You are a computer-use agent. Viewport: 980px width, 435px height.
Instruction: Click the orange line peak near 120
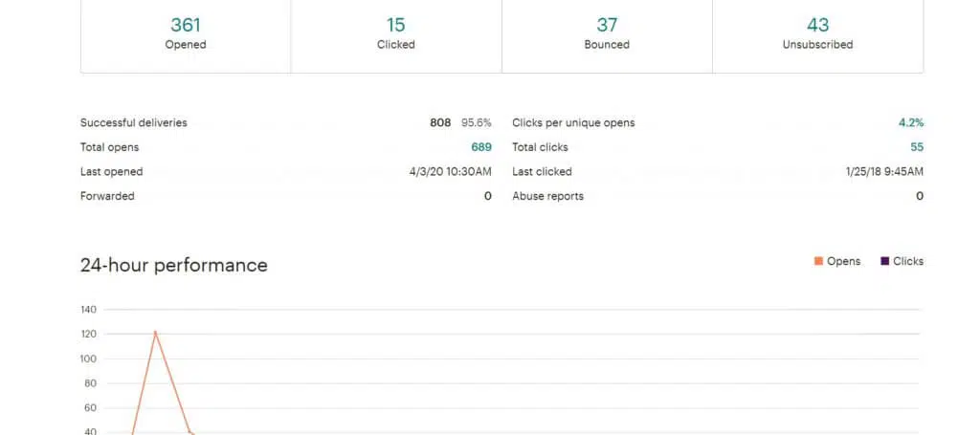pyautogui.click(x=155, y=332)
